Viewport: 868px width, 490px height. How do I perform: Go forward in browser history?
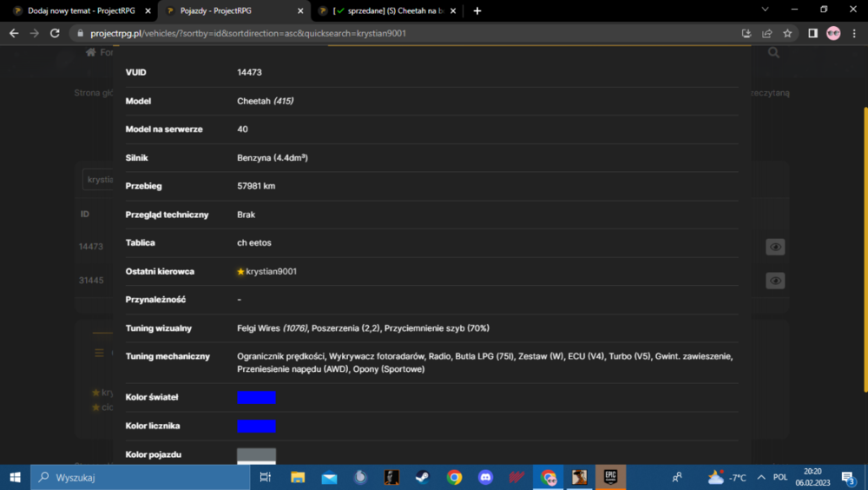tap(35, 33)
